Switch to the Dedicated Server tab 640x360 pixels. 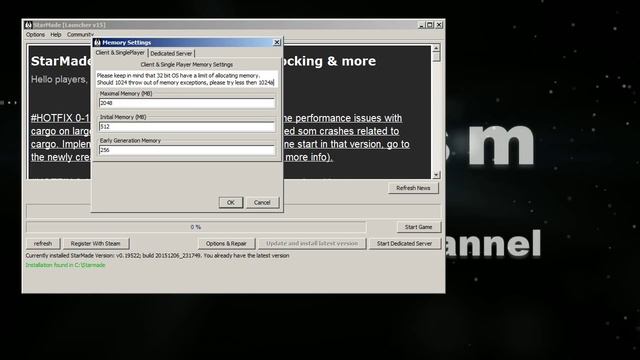pos(171,53)
